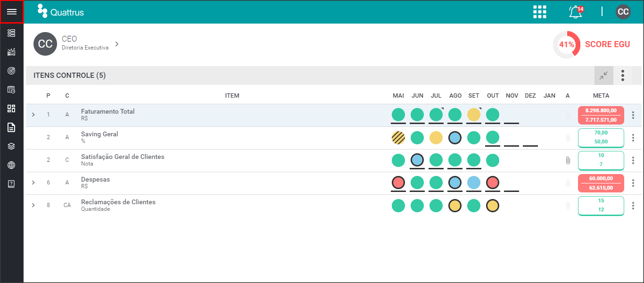Open the chart analytics sidebar icon
Screen dimensions: 644x283
click(12, 52)
